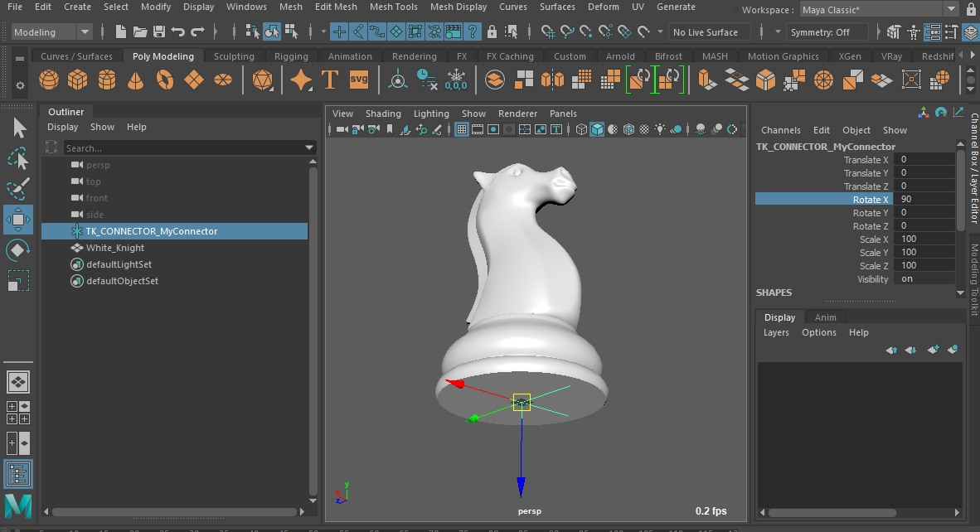
Task: Select the polygon Type text tool
Action: (330, 80)
